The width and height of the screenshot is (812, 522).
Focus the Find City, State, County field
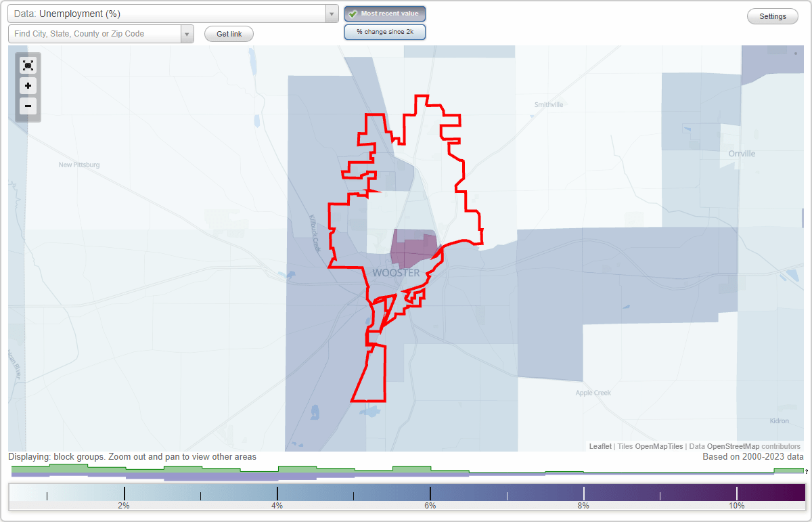[95, 34]
